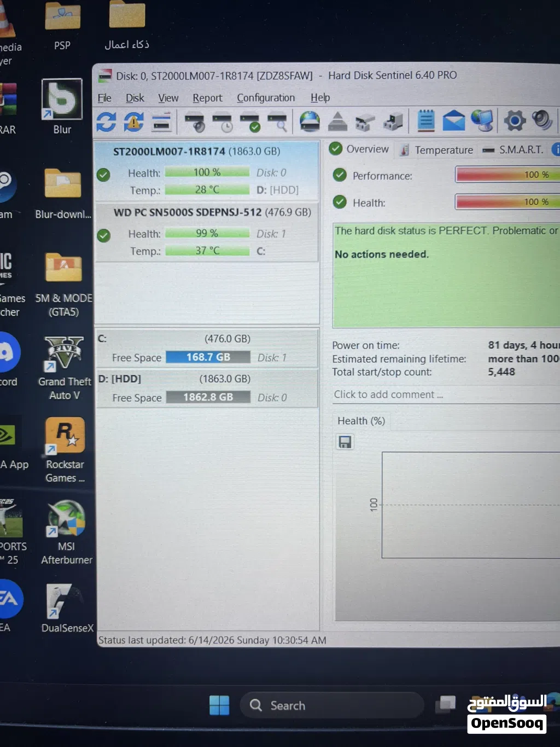Click the Click to add comment field
Screen dimensions: 560x747
[x=446, y=395]
